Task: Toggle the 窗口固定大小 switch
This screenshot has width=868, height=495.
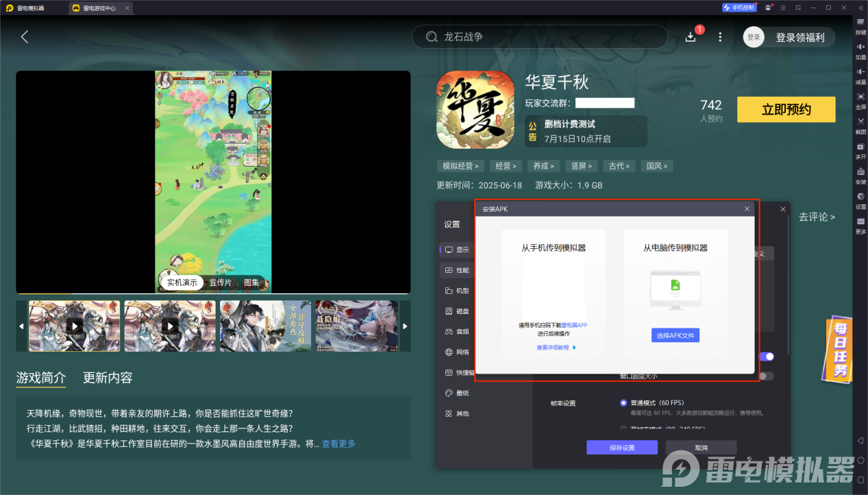Action: [x=767, y=376]
